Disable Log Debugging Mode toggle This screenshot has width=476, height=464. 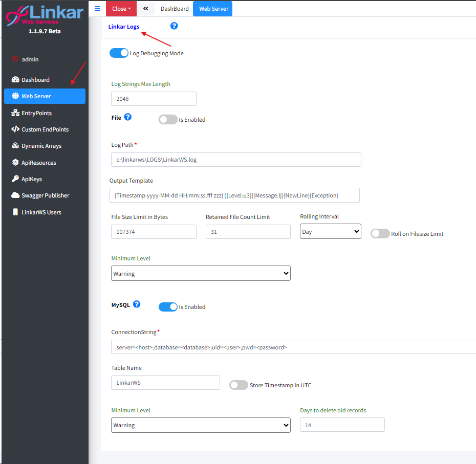click(x=119, y=53)
